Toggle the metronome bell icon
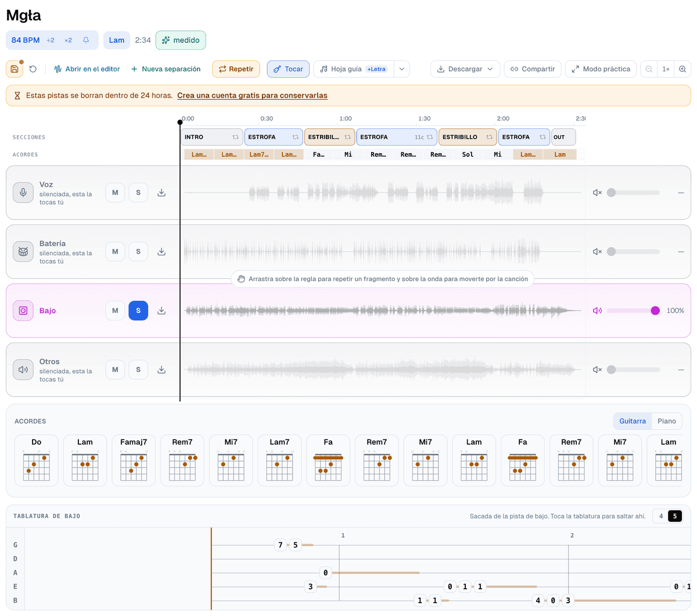This screenshot has height=616, width=697. click(x=86, y=40)
